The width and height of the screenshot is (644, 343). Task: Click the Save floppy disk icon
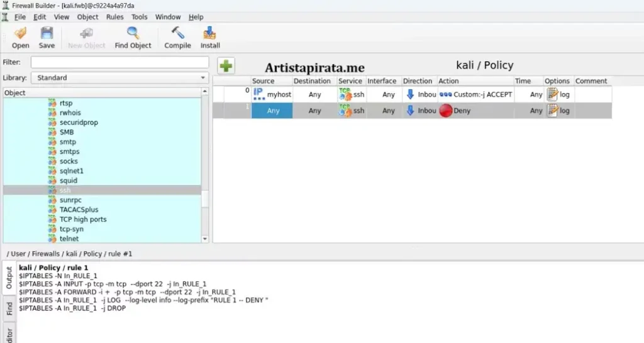point(47,33)
